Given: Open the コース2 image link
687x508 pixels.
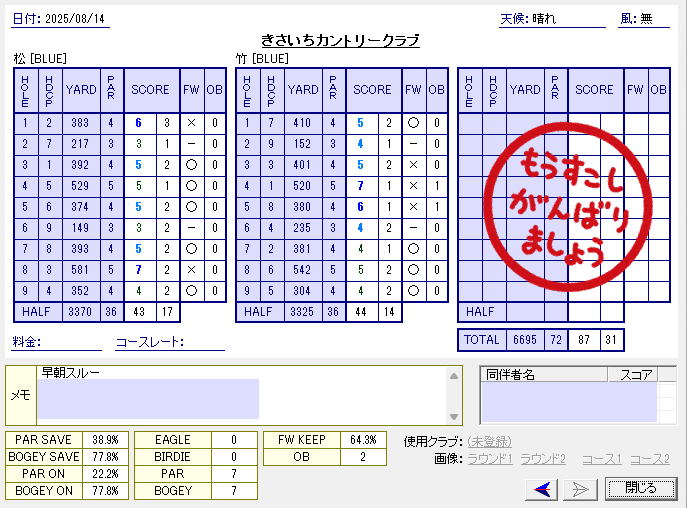Looking at the screenshot, I should click(649, 459).
